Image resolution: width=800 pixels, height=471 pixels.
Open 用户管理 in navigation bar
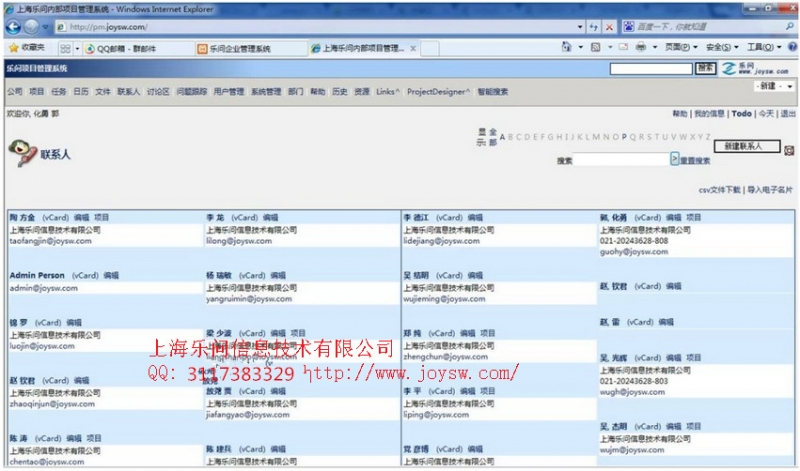pyautogui.click(x=229, y=91)
